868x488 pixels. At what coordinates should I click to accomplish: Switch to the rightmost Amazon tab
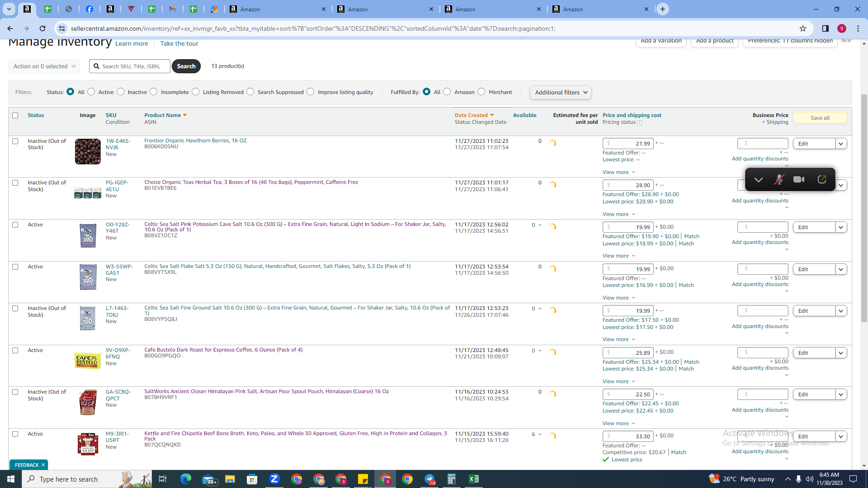[600, 9]
